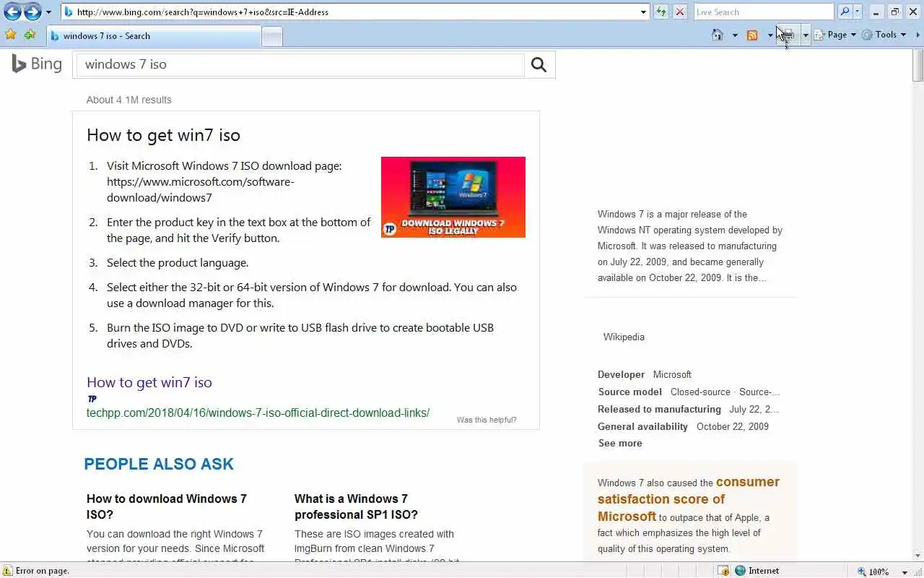
Task: Click 'Was this helpful?' feedback link
Action: coord(487,420)
